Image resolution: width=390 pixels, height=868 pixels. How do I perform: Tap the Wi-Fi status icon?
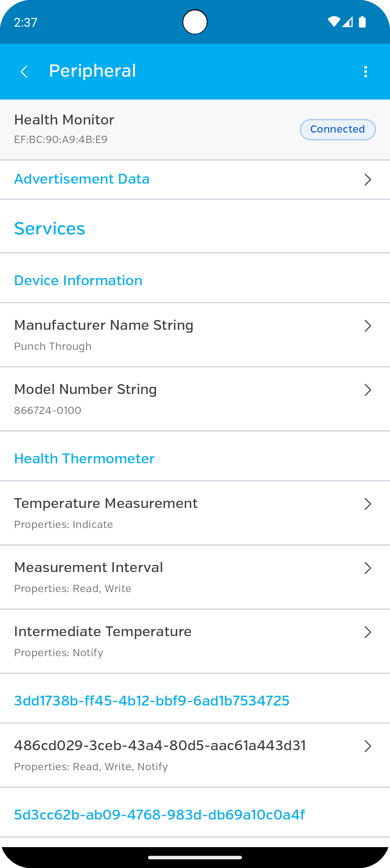tap(334, 22)
